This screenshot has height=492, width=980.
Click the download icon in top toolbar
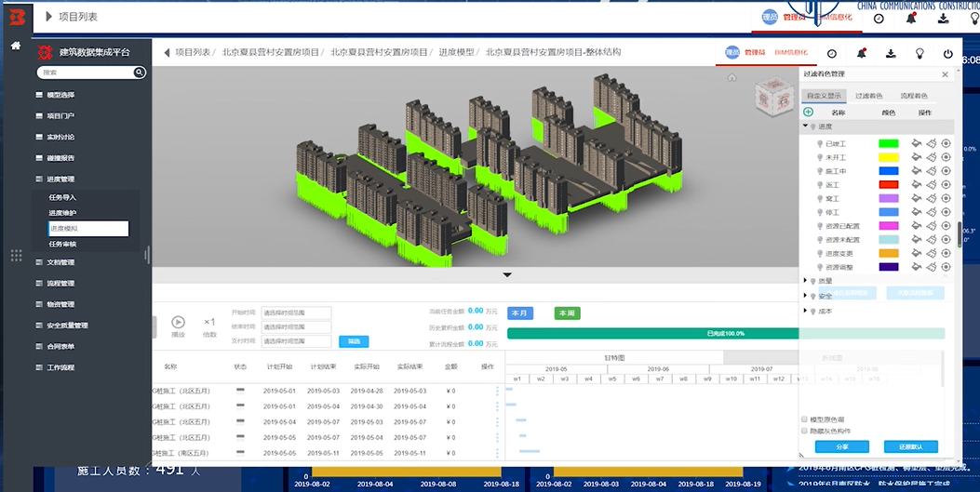tap(891, 54)
